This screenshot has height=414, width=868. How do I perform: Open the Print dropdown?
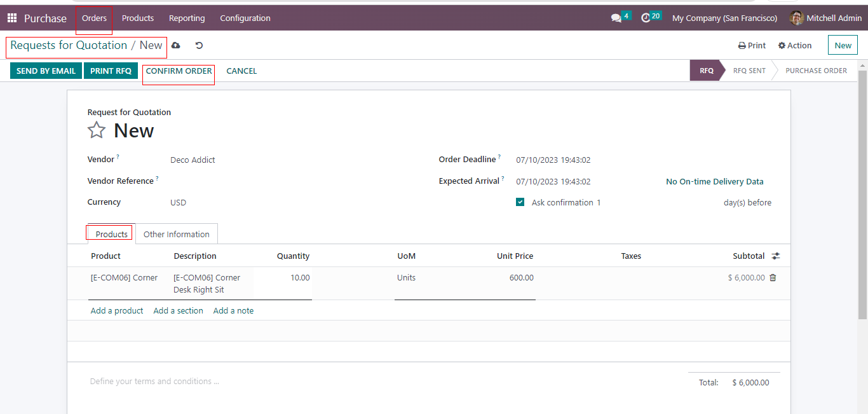(x=752, y=46)
